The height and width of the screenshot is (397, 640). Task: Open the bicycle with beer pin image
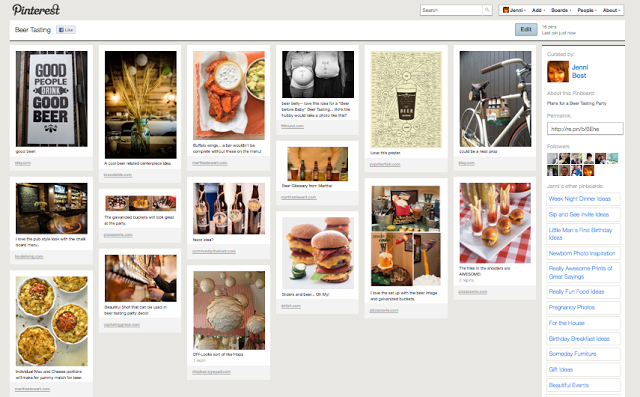(x=495, y=99)
